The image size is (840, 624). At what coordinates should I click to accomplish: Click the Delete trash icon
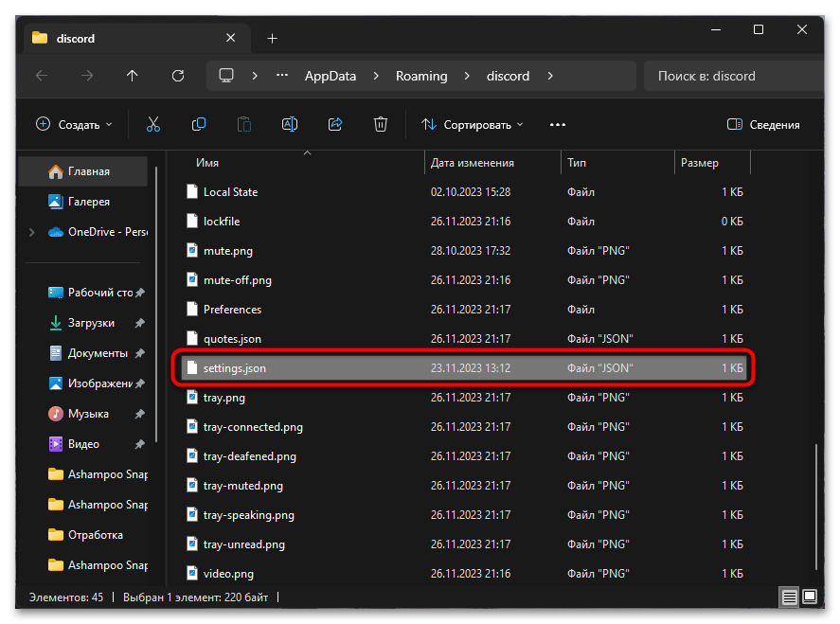pos(381,124)
